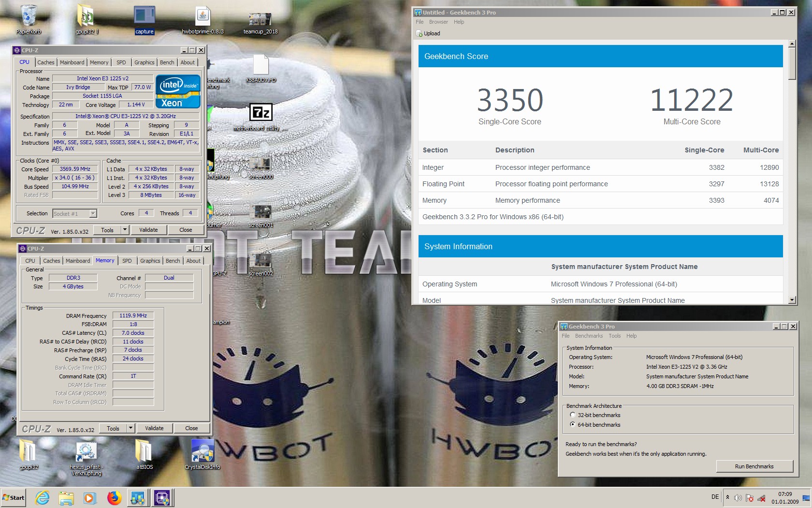
Task: Open Windows Media Player from the taskbar
Action: pyautogui.click(x=90, y=498)
